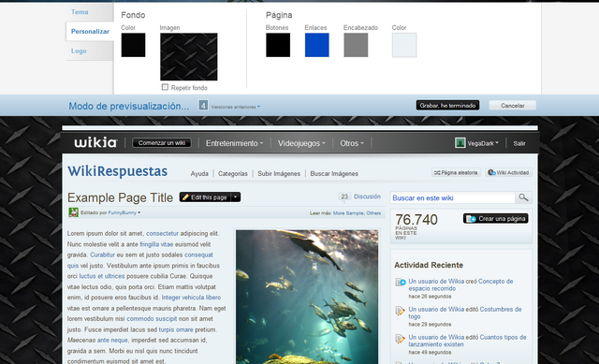Screen dimensions: 599x364
Task: Click the previous versions count icon
Action: [x=203, y=105]
